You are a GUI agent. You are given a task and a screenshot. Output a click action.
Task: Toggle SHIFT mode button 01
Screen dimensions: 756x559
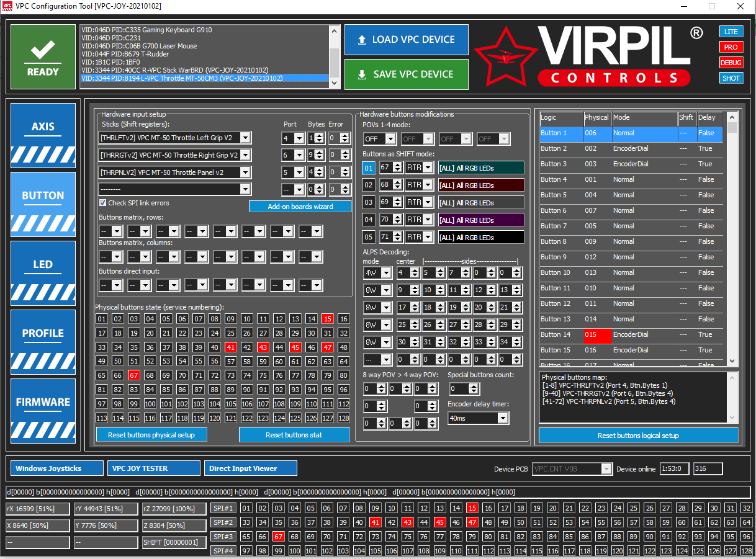tap(369, 168)
